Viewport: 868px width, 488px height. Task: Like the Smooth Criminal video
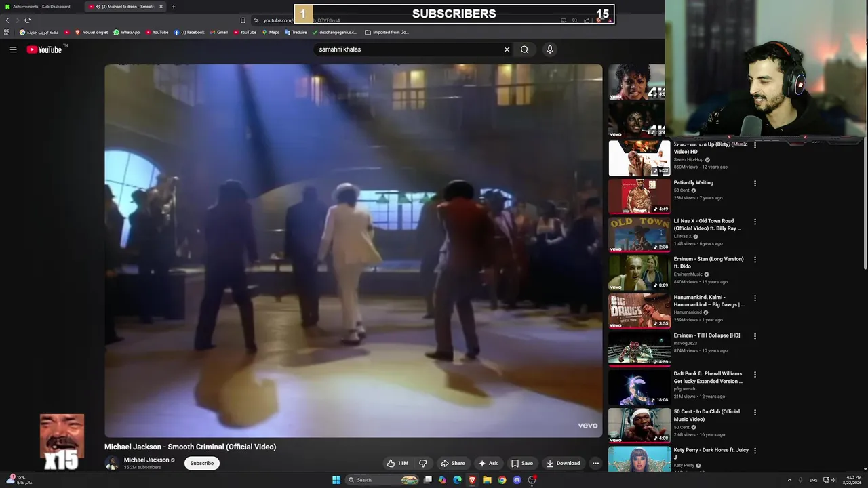(397, 463)
